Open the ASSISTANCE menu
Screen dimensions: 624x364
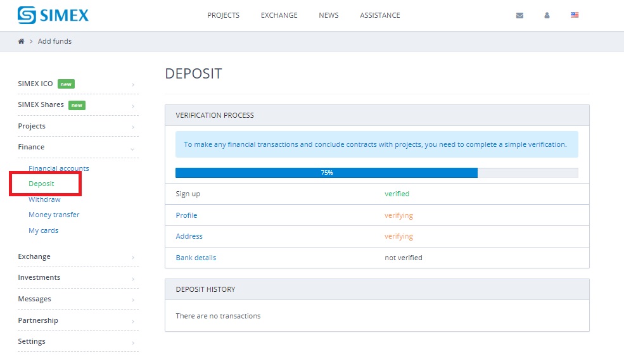click(380, 15)
